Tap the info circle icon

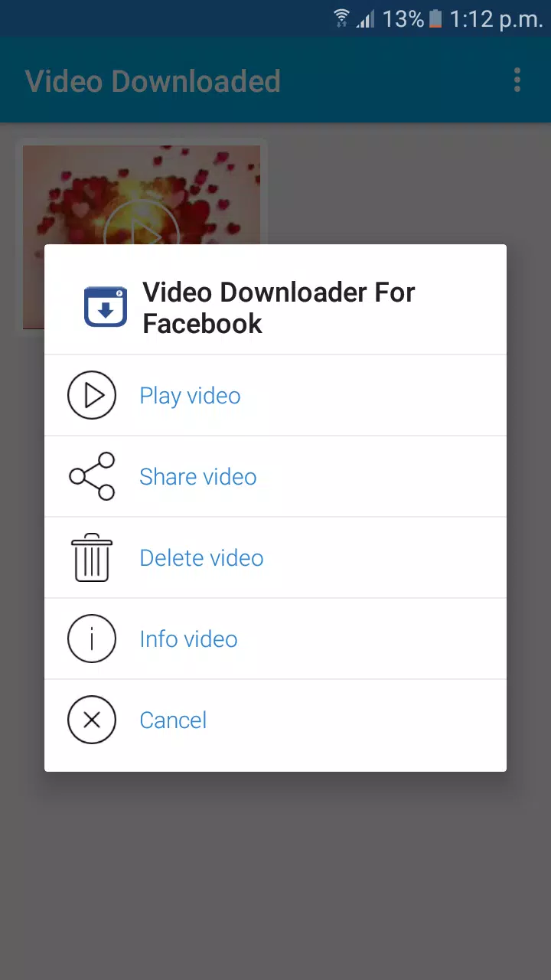click(x=92, y=639)
